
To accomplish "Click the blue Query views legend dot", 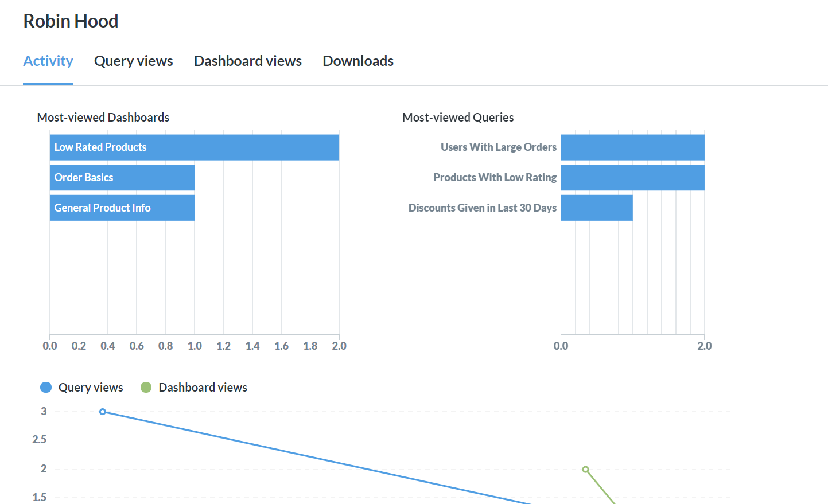I will click(x=46, y=388).
